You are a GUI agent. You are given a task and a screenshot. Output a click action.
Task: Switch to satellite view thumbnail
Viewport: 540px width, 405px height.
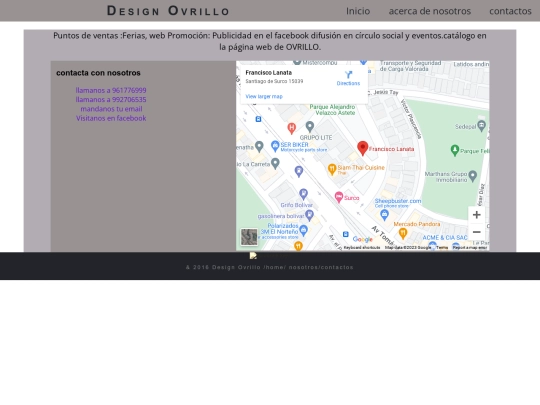pyautogui.click(x=249, y=237)
